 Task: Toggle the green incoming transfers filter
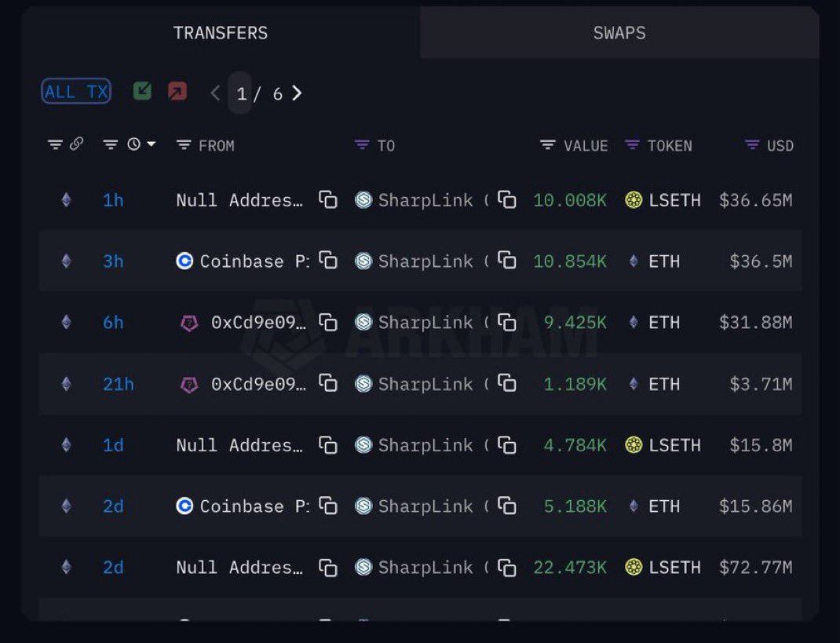click(142, 91)
